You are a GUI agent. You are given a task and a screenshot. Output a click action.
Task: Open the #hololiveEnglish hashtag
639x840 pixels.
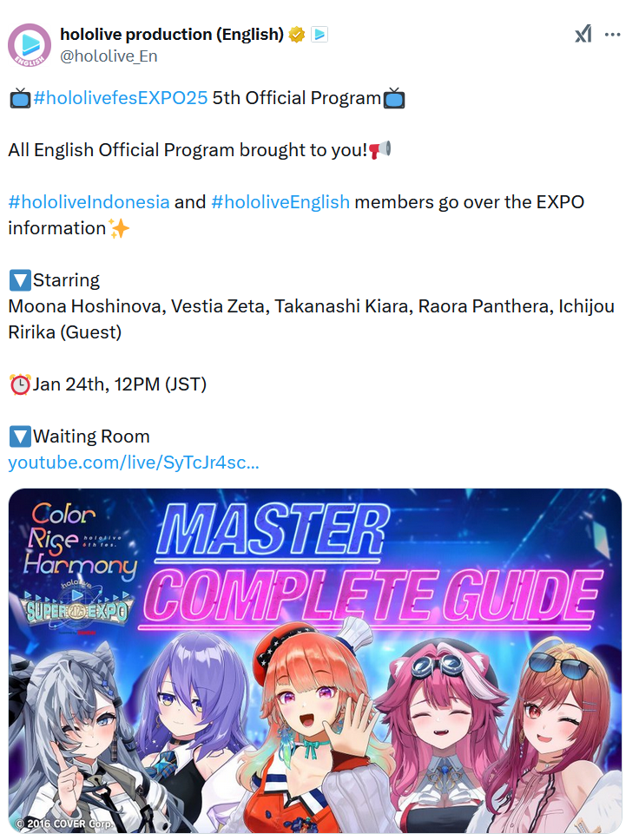point(280,202)
